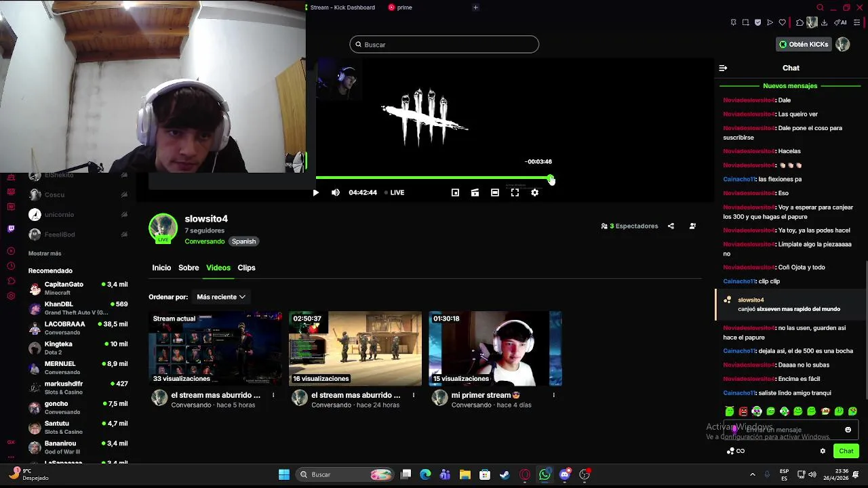This screenshot has width=868, height=488.
Task: Jump to Nuevos mensajes in chat
Action: [x=790, y=86]
